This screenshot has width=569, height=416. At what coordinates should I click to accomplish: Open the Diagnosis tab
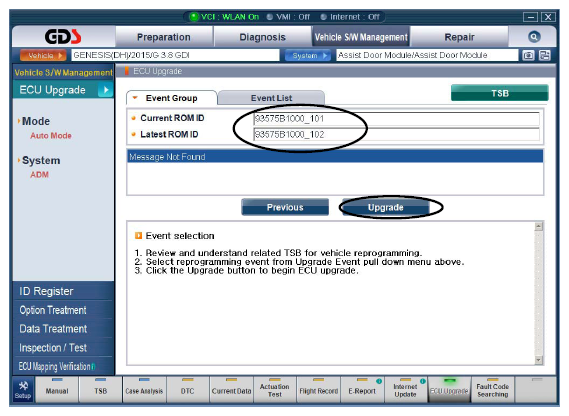click(x=262, y=37)
